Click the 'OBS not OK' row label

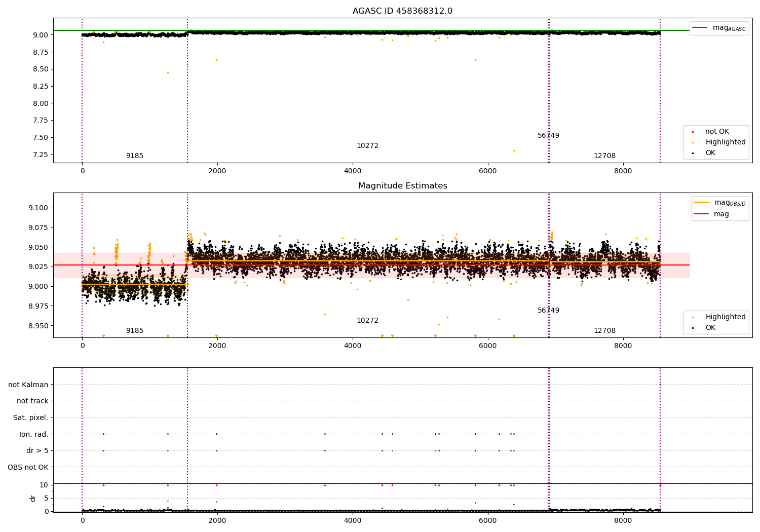tap(28, 467)
